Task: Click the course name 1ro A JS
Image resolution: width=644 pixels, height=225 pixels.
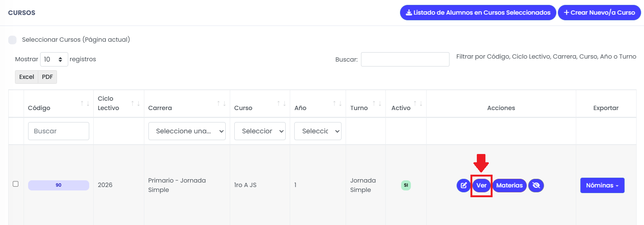Action: coord(246,185)
